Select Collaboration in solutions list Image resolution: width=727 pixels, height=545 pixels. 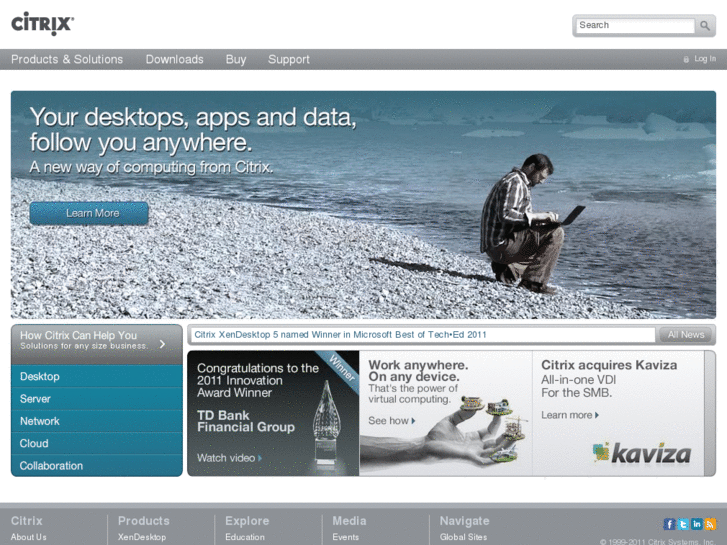[x=97, y=465]
